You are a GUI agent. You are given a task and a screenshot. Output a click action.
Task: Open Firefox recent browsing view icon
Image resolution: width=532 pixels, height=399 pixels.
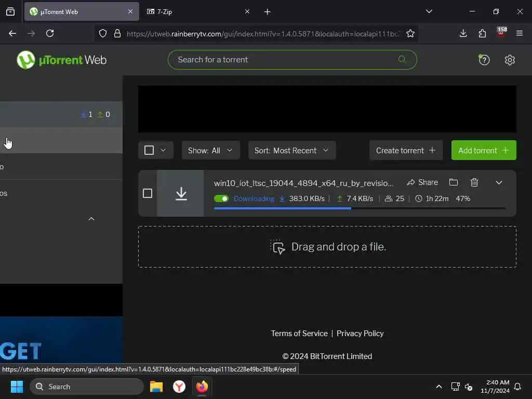click(x=10, y=11)
